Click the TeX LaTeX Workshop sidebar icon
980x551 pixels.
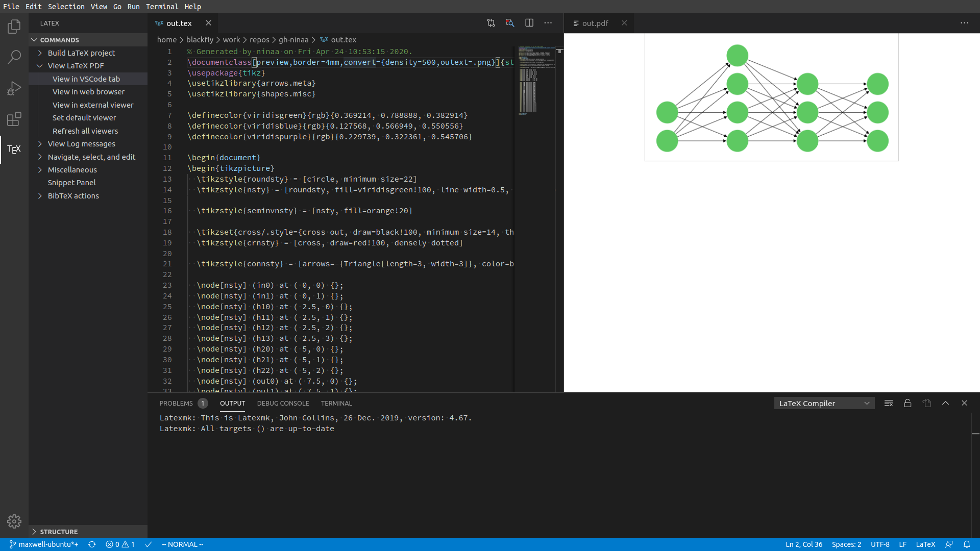point(14,149)
